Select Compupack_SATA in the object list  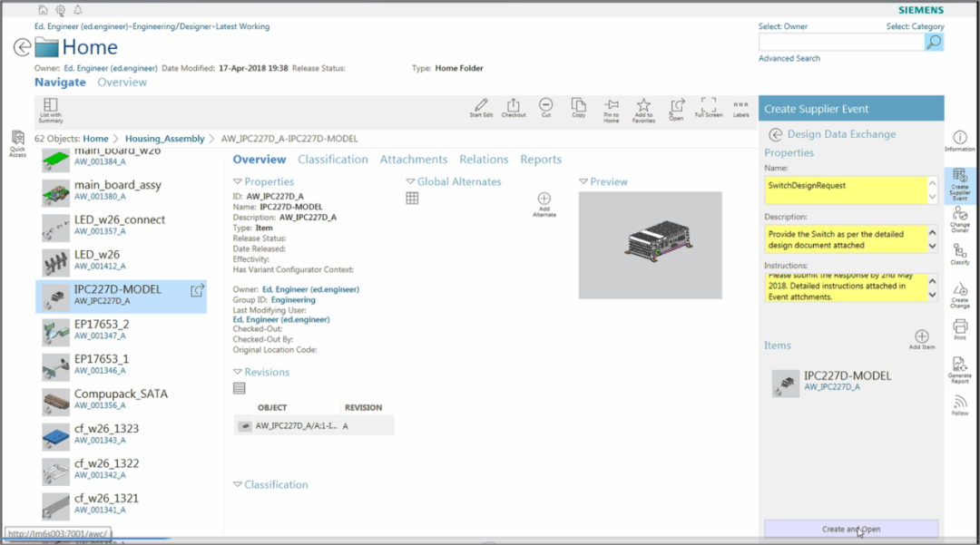click(x=120, y=394)
